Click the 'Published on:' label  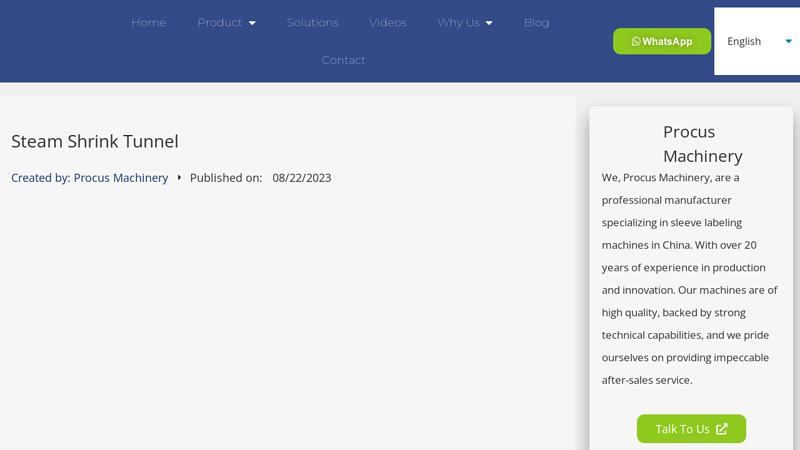pyautogui.click(x=226, y=178)
